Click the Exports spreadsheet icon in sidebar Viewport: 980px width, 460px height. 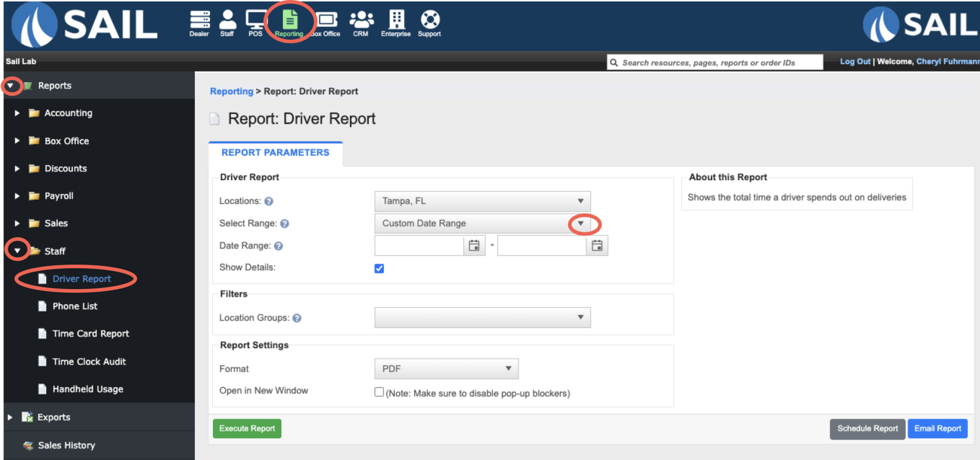tap(27, 417)
